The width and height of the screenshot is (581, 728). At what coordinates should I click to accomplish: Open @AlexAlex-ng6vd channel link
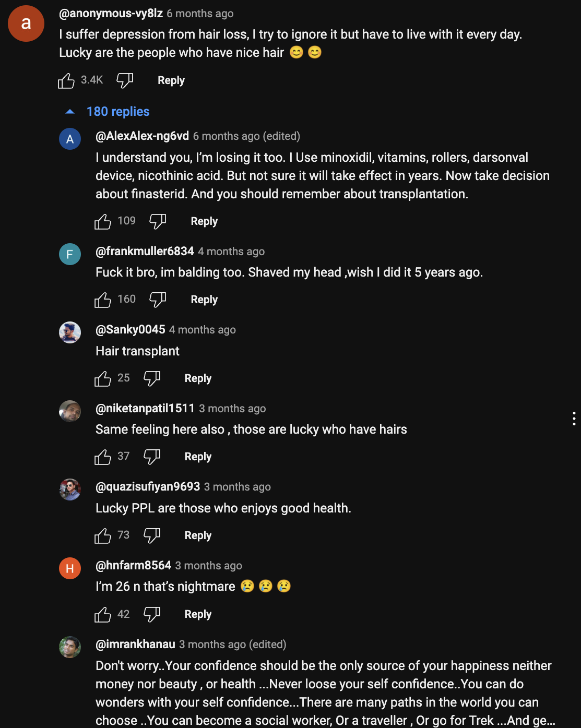click(x=142, y=136)
